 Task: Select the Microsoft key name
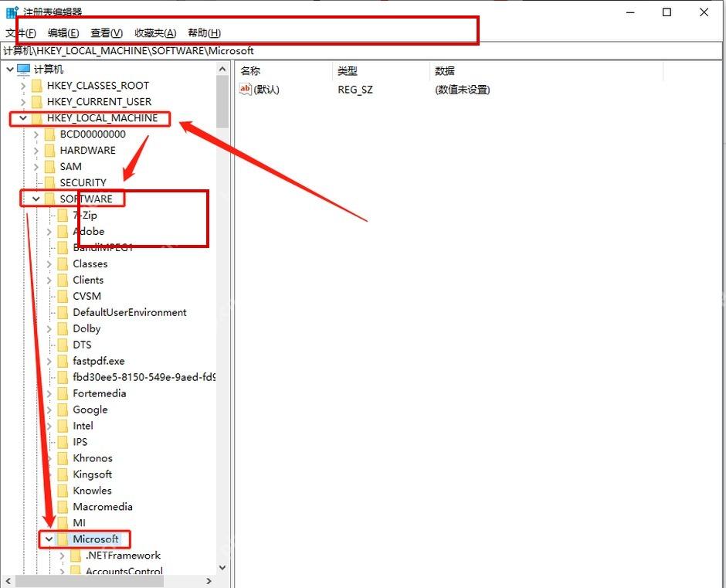[95, 539]
